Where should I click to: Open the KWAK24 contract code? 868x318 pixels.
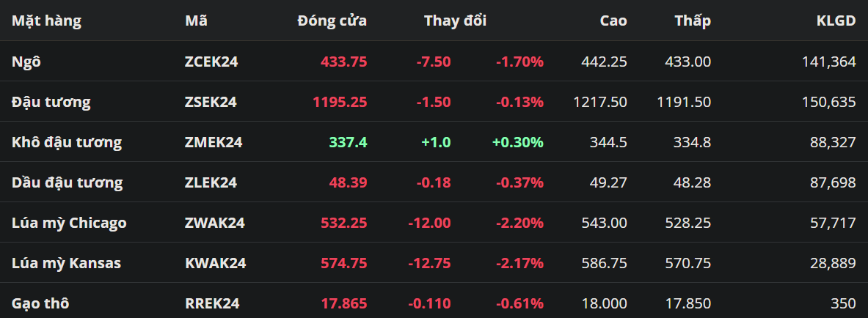[x=215, y=263]
